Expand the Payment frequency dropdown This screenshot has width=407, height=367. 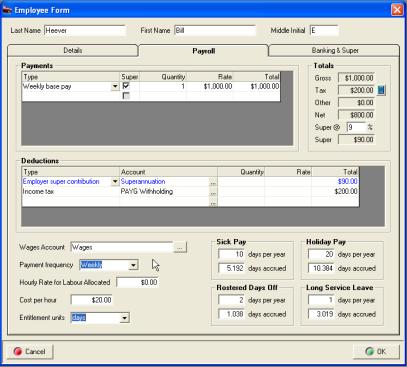pyautogui.click(x=133, y=265)
